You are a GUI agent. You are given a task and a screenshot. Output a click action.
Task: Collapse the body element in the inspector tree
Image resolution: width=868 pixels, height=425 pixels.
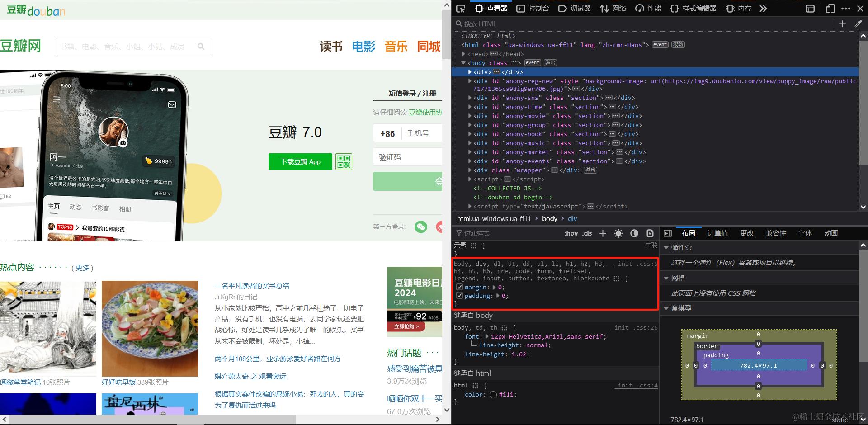tap(463, 62)
